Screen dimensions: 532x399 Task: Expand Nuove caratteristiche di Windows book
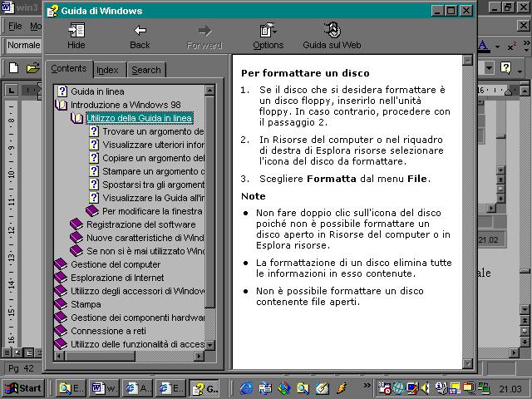click(76, 238)
